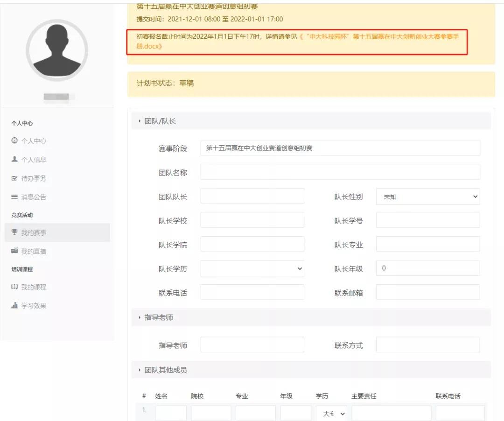Click the 待办事务 checklist icon
This screenshot has width=504, height=421.
pos(14,178)
